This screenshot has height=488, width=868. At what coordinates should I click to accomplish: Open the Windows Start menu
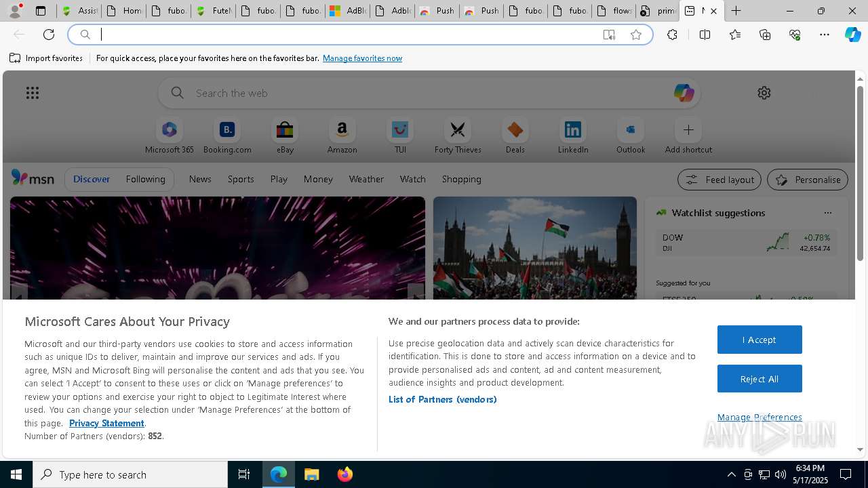click(x=16, y=474)
